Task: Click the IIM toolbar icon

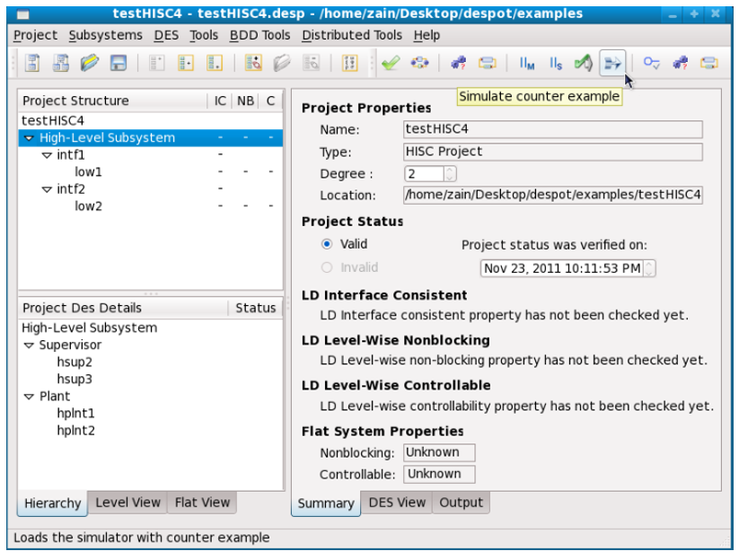Action: pos(527,63)
